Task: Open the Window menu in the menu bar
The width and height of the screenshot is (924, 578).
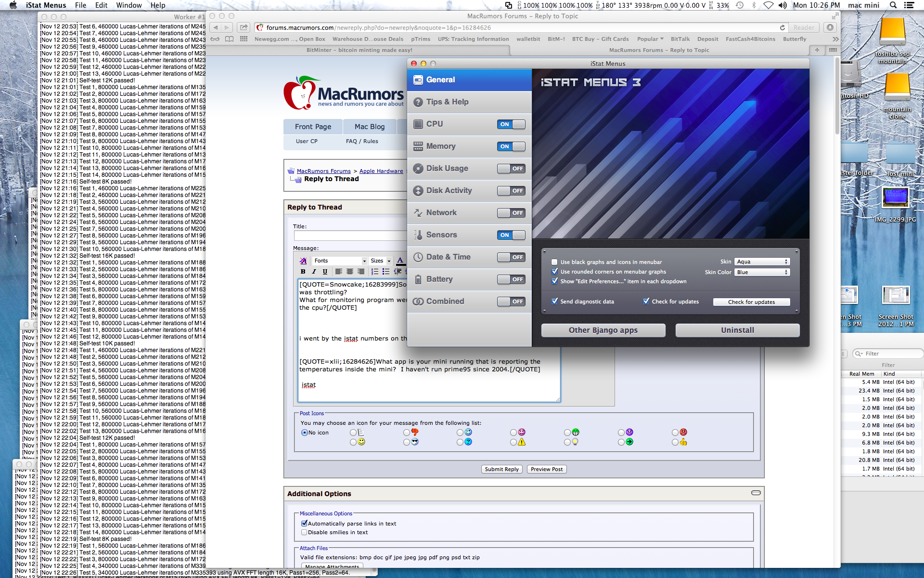Action: click(x=129, y=5)
